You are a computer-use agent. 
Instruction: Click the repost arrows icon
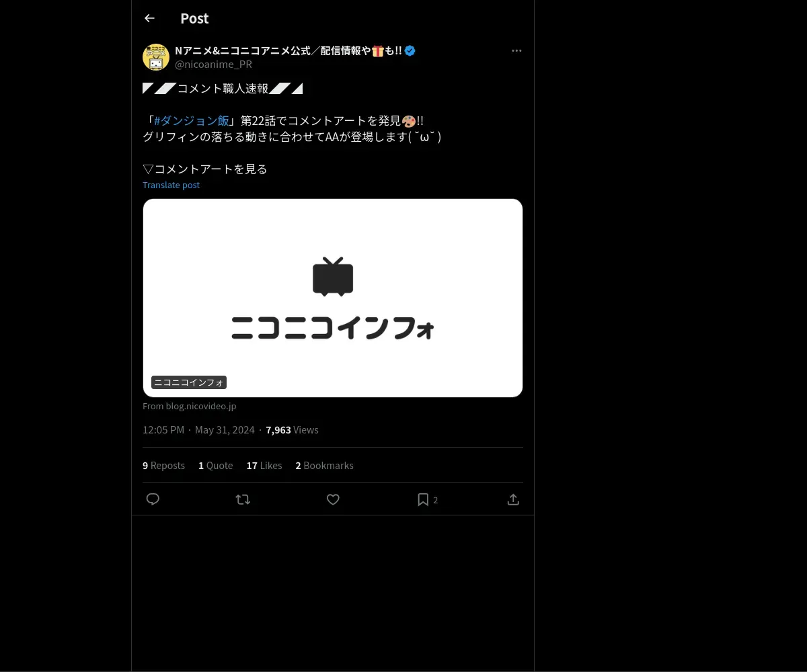243,499
